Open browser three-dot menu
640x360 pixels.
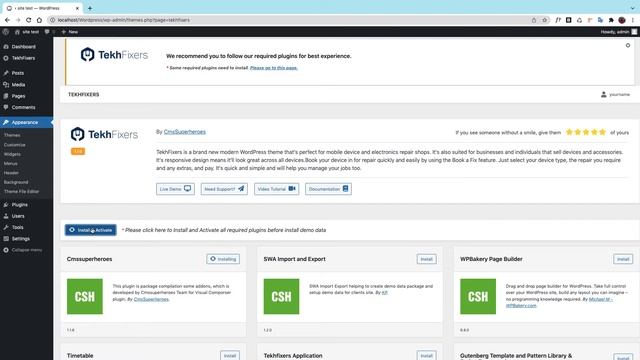633,20
